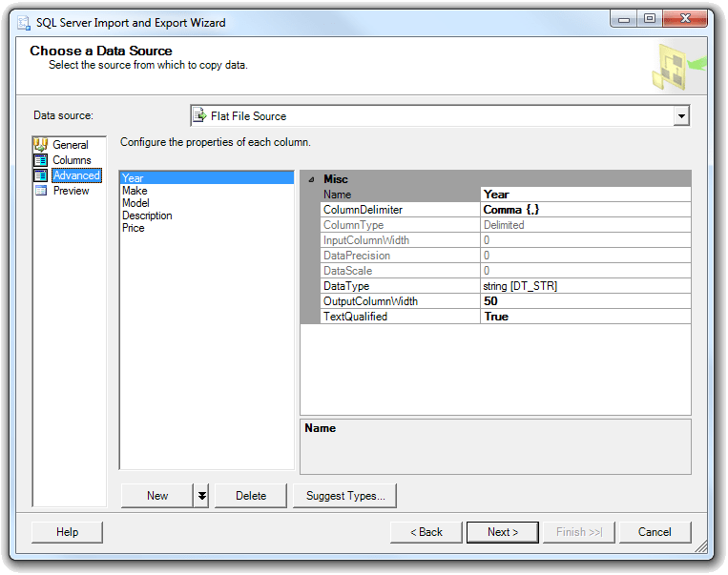
Task: Proceed with the Next button
Action: click(503, 532)
